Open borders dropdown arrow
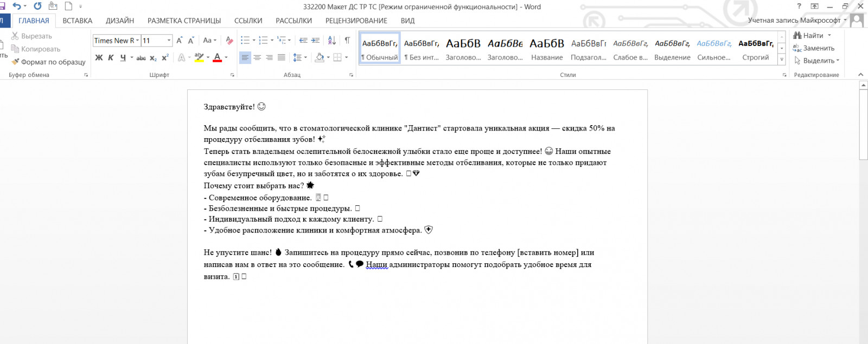The height and width of the screenshot is (344, 868). (347, 57)
